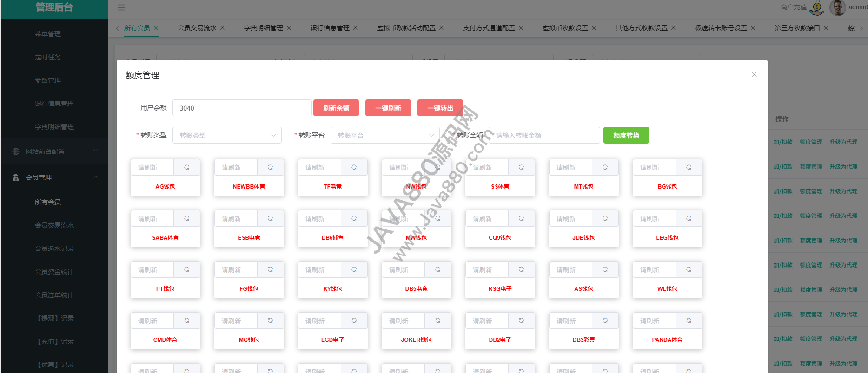This screenshot has height=373, width=868.
Task: Click the 商户充值 money bag icon
Action: coord(817,7)
